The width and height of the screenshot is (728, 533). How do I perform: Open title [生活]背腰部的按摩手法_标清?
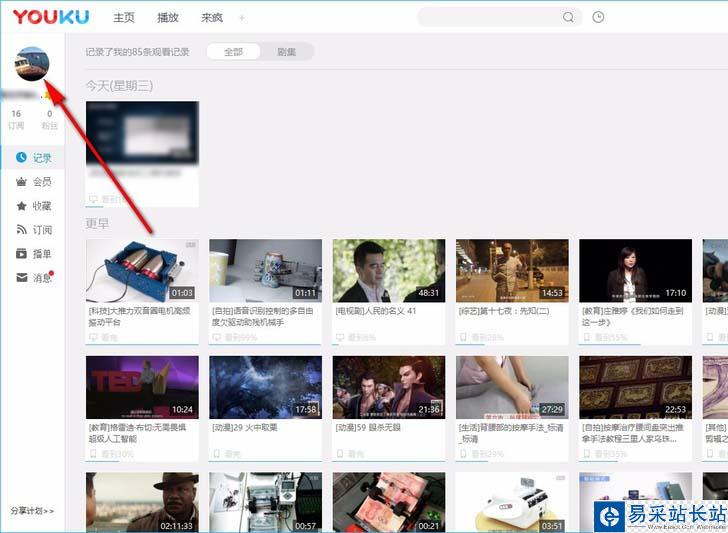point(511,433)
